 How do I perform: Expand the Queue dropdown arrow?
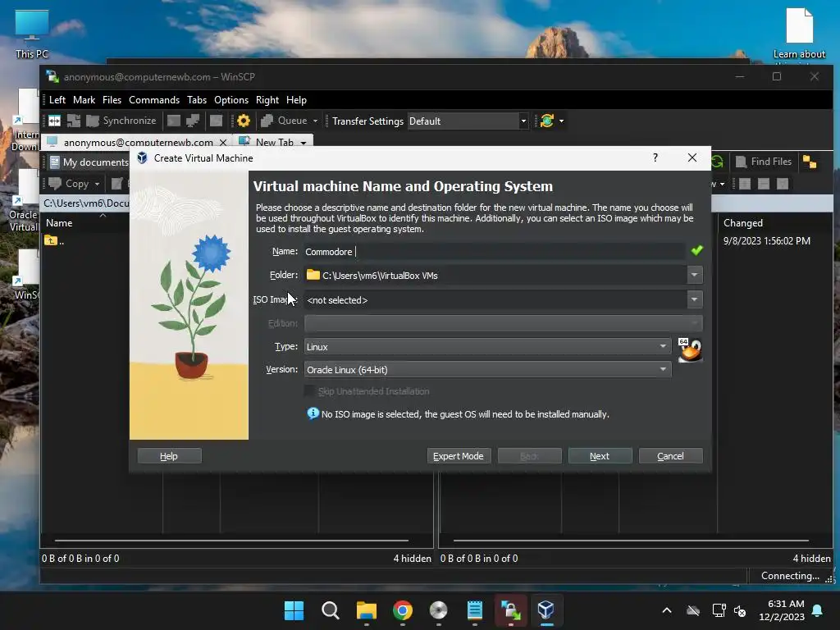point(315,121)
